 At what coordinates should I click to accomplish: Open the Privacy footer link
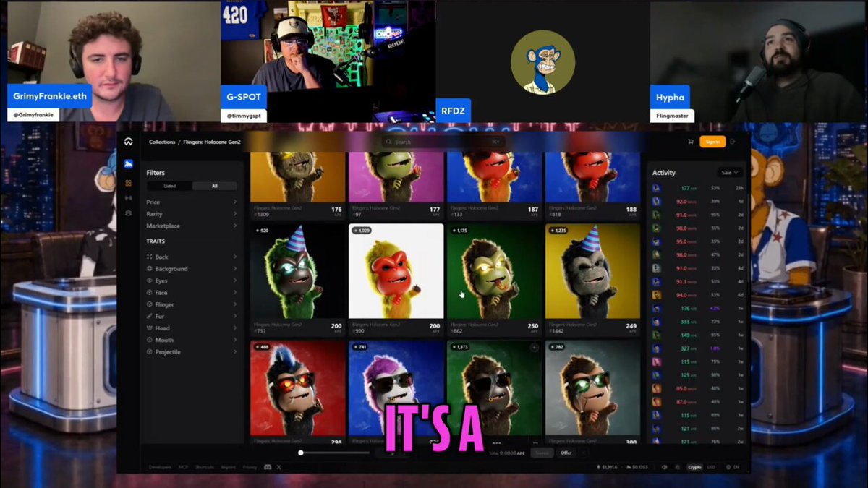coord(250,467)
